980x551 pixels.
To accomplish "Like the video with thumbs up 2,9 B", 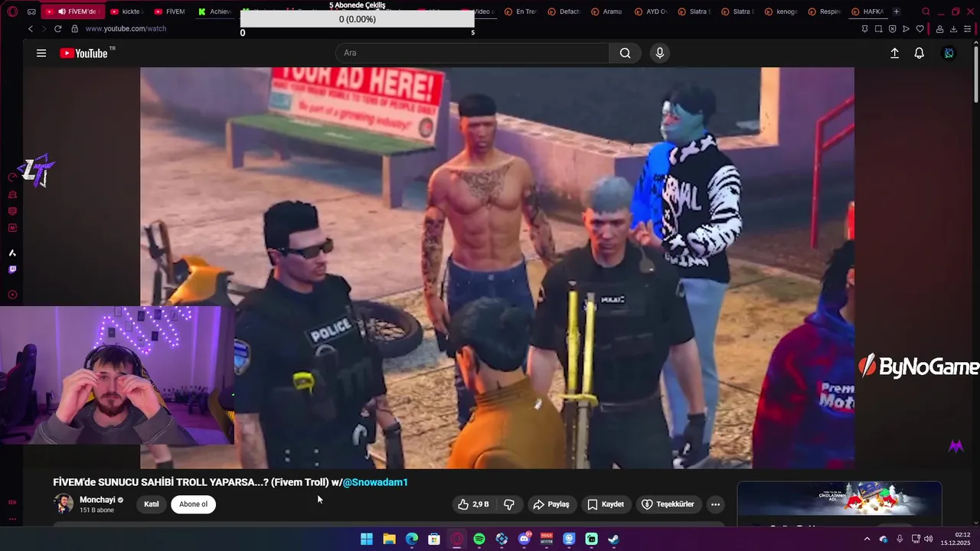I will click(473, 504).
